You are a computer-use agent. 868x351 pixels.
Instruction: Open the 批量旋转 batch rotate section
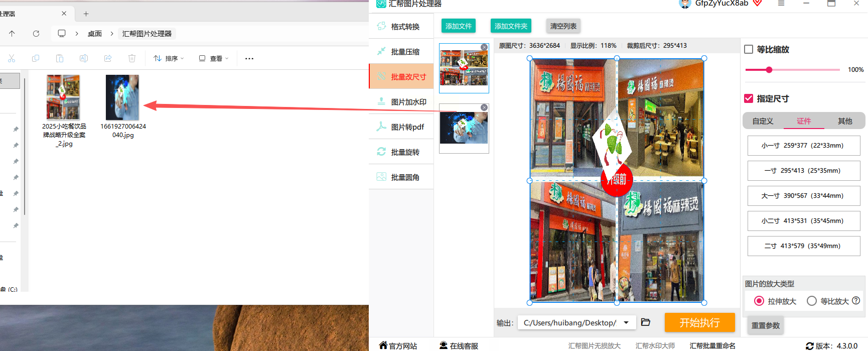click(x=401, y=152)
